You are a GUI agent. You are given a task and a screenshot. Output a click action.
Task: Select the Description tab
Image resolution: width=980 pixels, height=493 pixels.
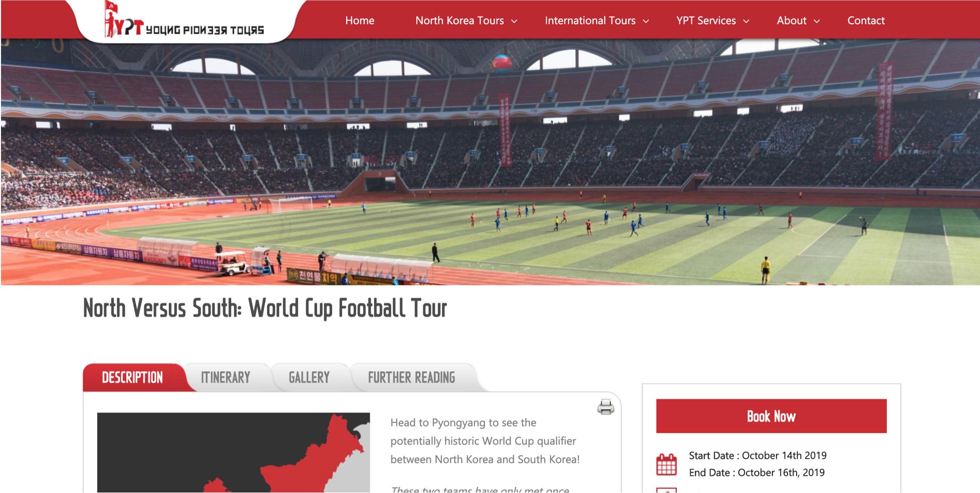pos(132,377)
